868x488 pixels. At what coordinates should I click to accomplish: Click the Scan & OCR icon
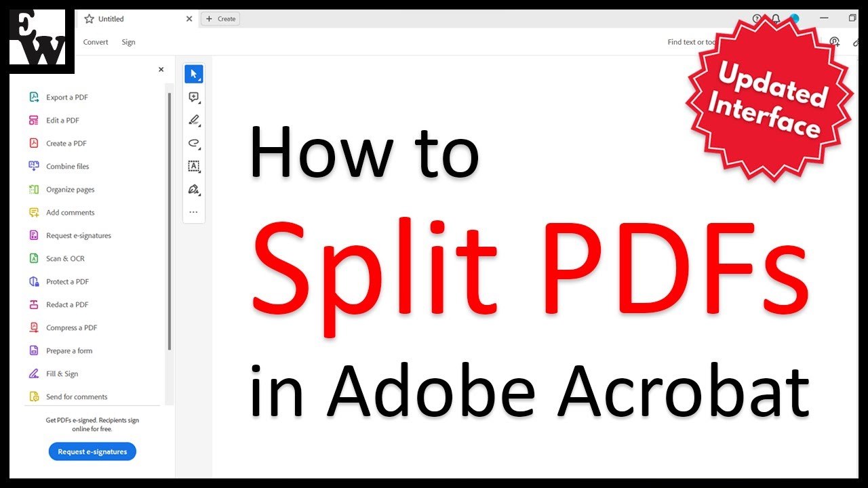click(x=34, y=258)
